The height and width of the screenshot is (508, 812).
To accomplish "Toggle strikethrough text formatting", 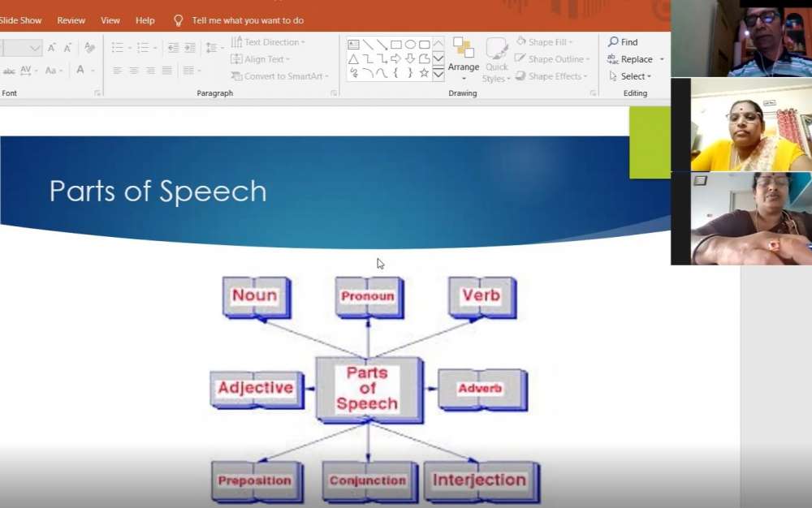I will tap(10, 71).
